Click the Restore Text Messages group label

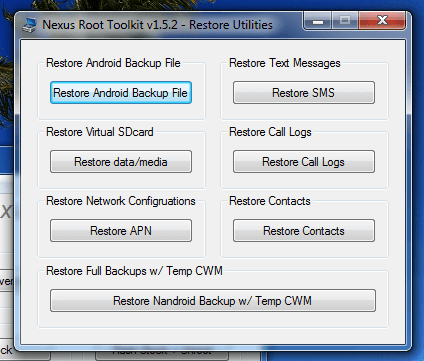tap(285, 63)
